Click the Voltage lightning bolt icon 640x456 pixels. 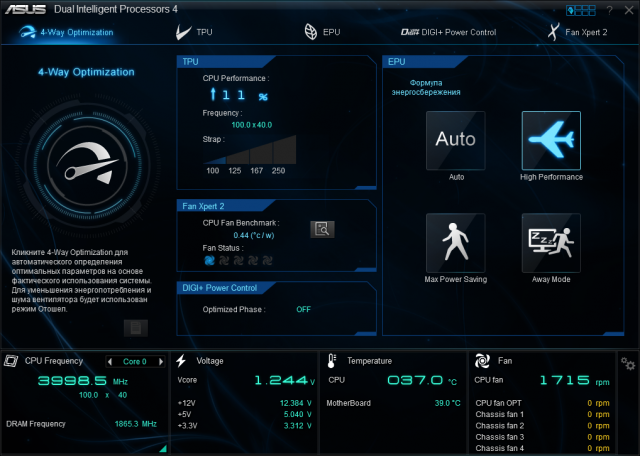coord(181,361)
